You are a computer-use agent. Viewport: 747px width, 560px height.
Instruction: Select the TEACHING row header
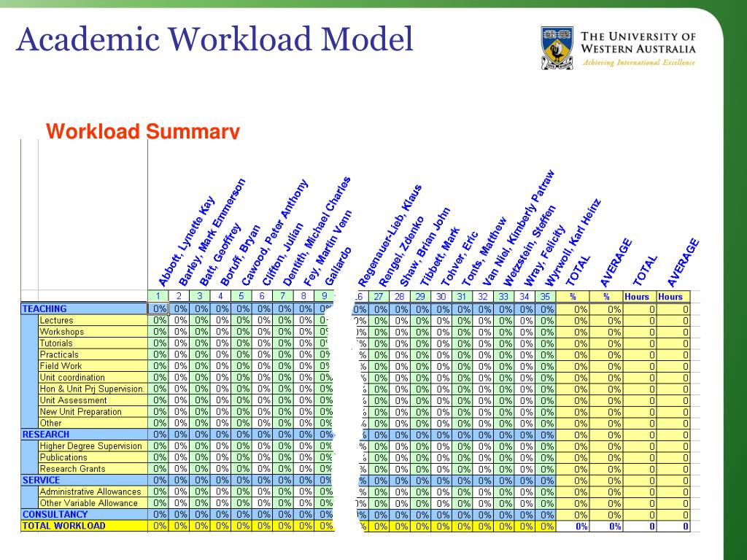click(85, 308)
